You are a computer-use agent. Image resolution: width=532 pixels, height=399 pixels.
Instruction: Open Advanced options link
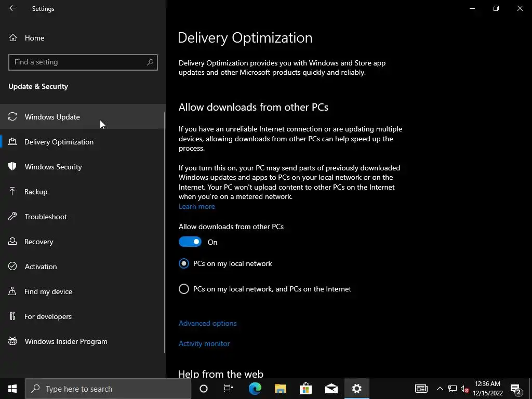coord(208,323)
